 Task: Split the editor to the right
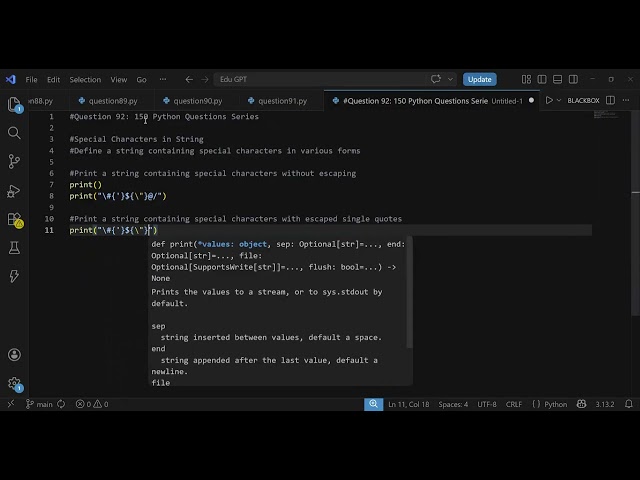click(610, 100)
